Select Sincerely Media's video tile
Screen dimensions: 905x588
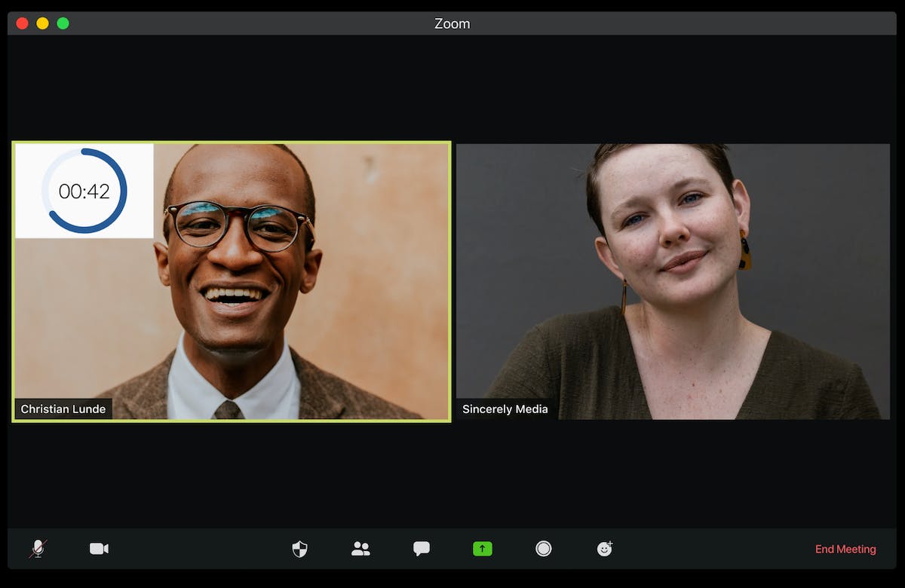pyautogui.click(x=673, y=281)
